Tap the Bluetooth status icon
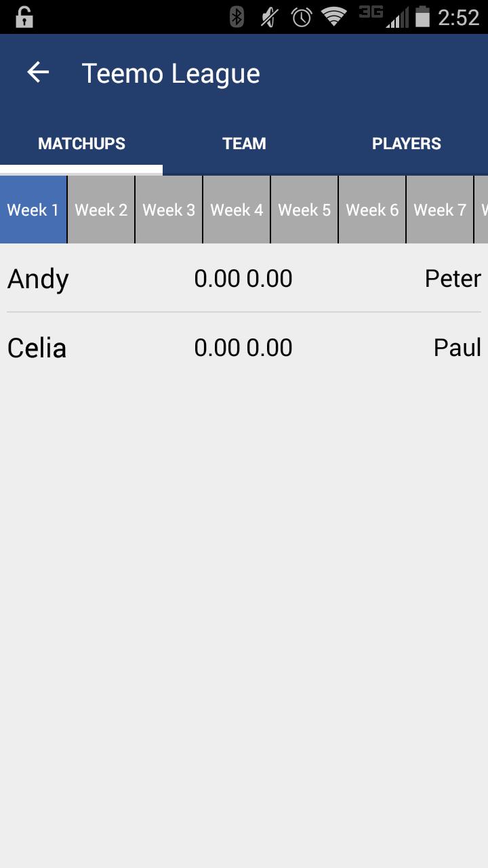This screenshot has width=488, height=868. [237, 17]
